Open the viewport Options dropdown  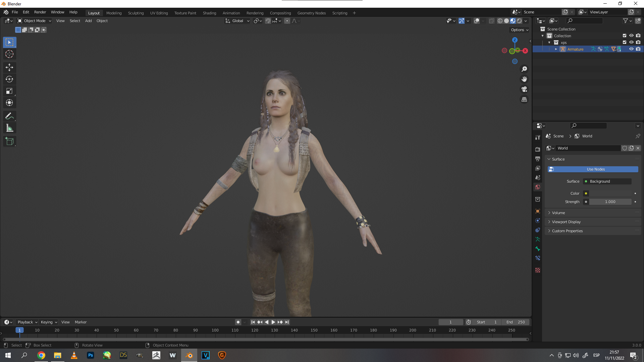[520, 30]
